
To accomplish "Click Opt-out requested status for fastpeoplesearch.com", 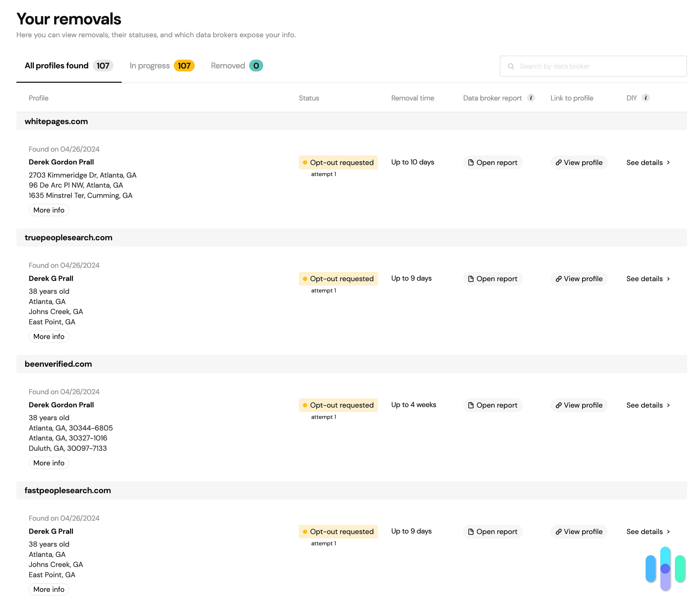I will coord(338,532).
